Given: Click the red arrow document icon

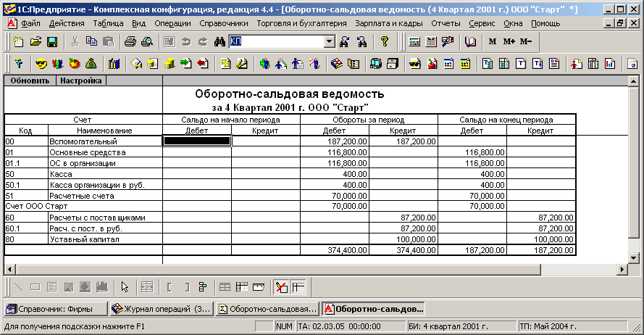Looking at the screenshot, I should pos(203,64).
